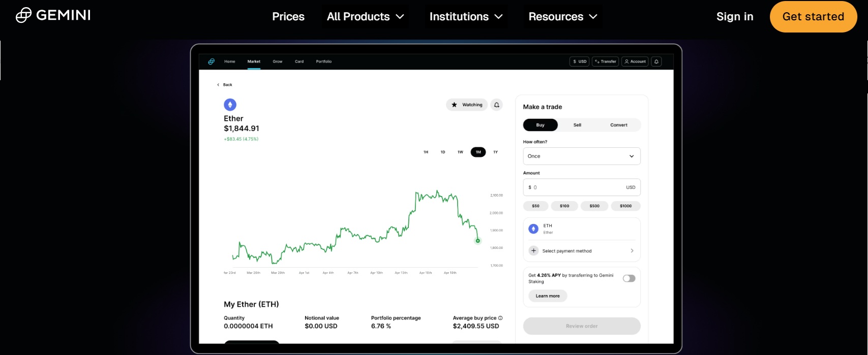Click the Gemini logo in the header
Image resolution: width=868 pixels, height=355 pixels.
[53, 15]
